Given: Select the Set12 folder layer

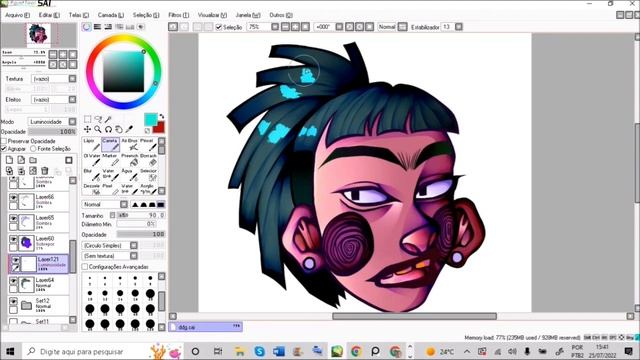Looking at the screenshot, I should (39, 305).
